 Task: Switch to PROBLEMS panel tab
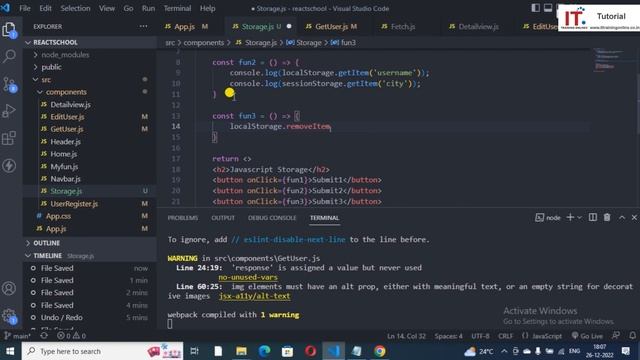pos(182,218)
